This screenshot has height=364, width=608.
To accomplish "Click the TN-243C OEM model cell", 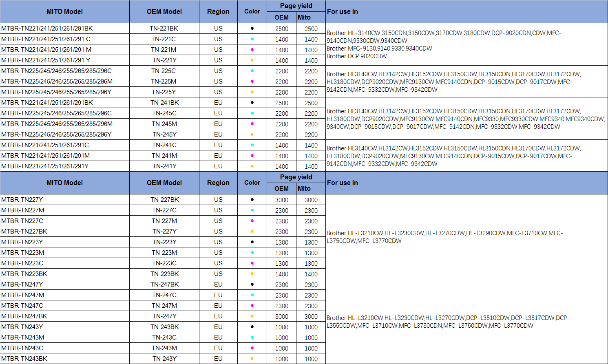I will tap(164, 338).
